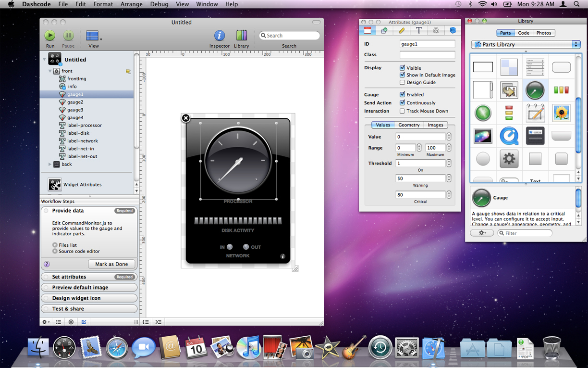Click the Library Filter field
Viewport: 588px width, 368px height.
[525, 233]
